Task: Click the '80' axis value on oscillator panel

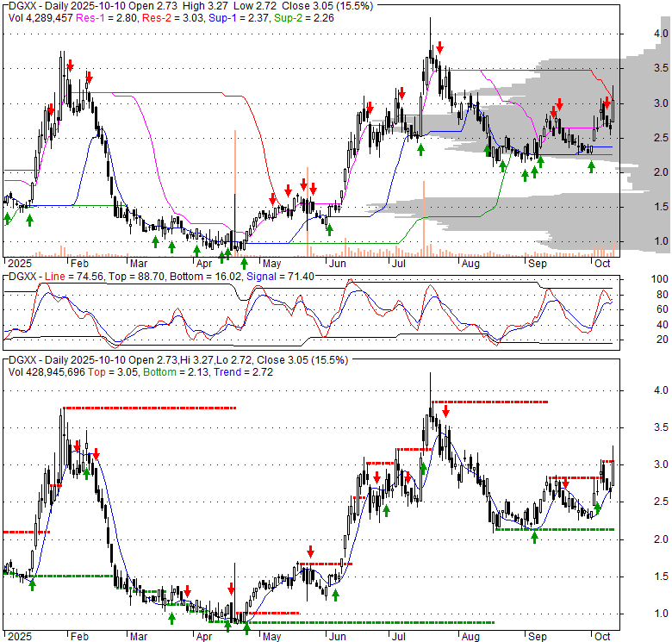Action: pos(663,295)
